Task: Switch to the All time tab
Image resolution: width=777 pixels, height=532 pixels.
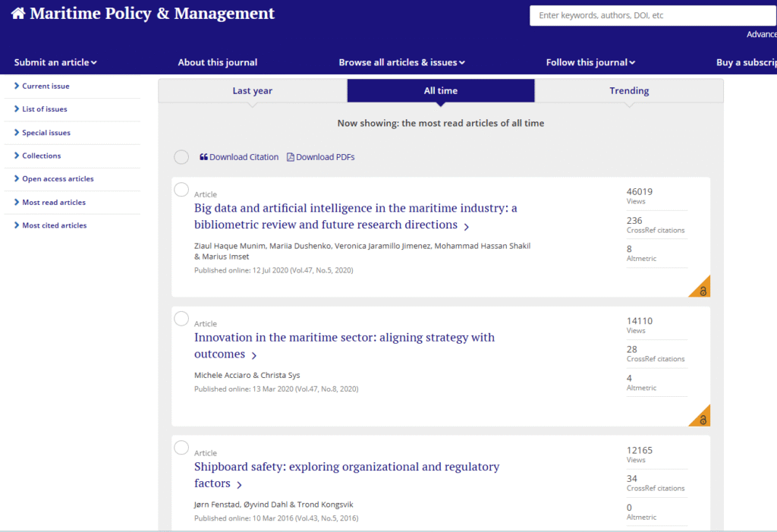Action: [441, 91]
